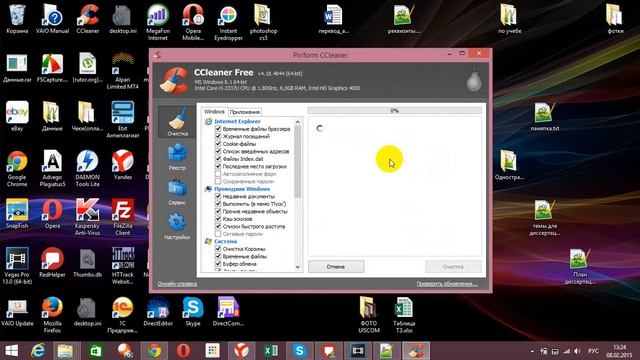This screenshot has width=640, height=360.
Task: Open Advego Plagiatus desktop icon
Action: (x=52, y=169)
